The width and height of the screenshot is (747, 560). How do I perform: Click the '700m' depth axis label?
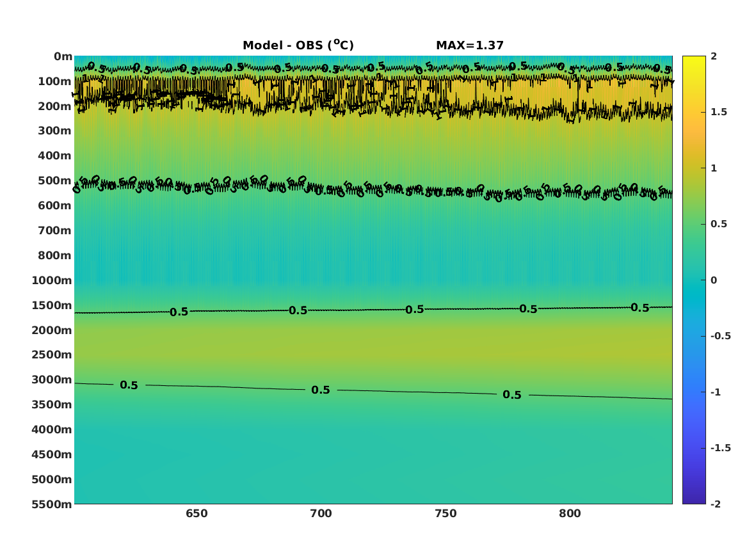tap(54, 230)
